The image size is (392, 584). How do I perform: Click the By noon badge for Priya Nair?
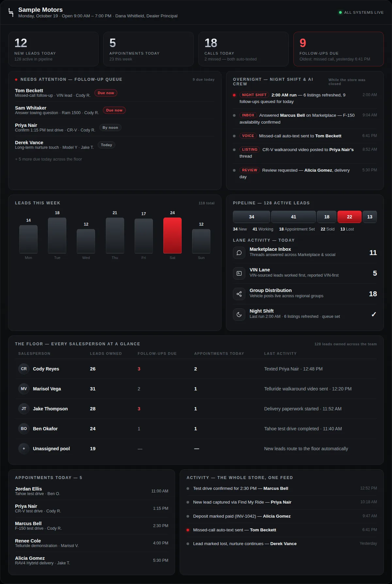tap(110, 128)
